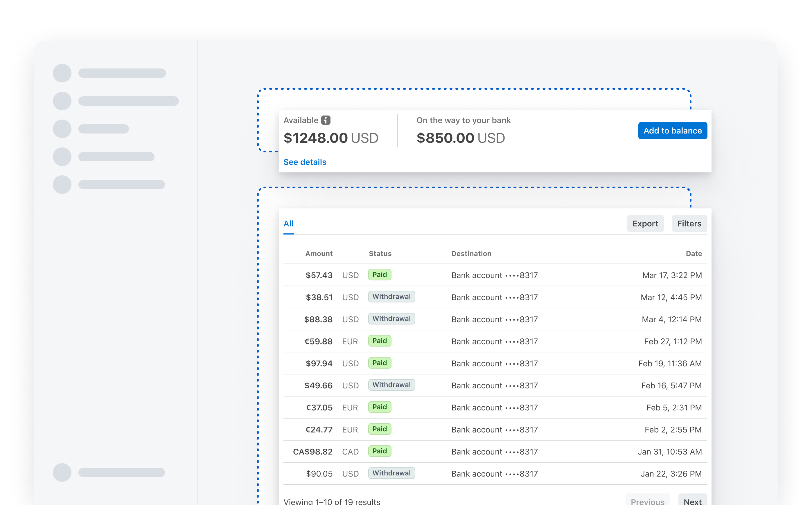Screen dimensions: 812x505
Task: Click the Previous pagination control
Action: tap(647, 501)
